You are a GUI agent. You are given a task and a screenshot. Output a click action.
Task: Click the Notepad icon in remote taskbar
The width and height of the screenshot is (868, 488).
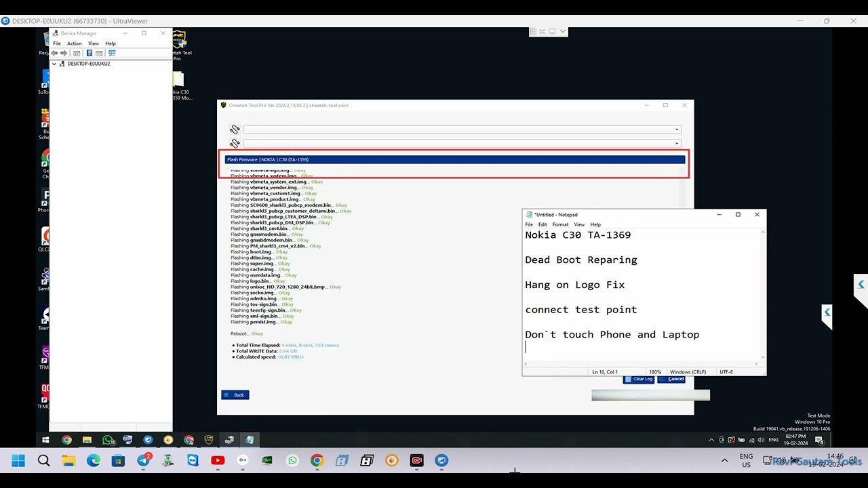250,440
